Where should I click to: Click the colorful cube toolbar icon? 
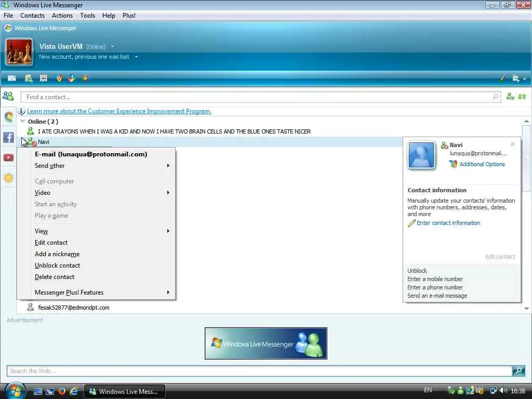coord(72,78)
